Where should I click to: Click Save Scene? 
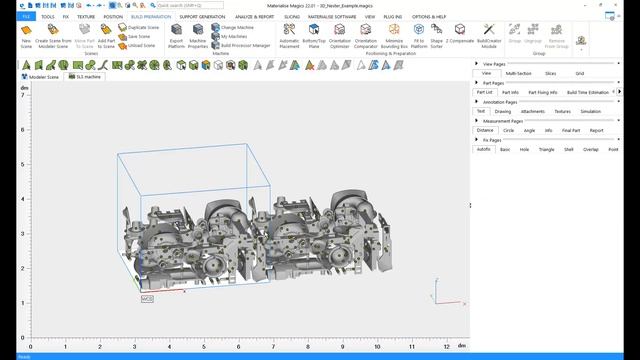pyautogui.click(x=134, y=36)
